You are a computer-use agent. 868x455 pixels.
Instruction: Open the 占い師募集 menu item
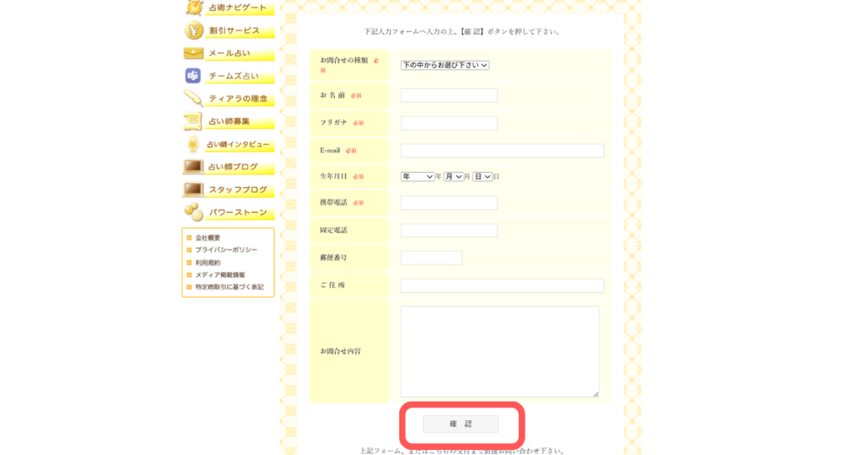(239, 121)
